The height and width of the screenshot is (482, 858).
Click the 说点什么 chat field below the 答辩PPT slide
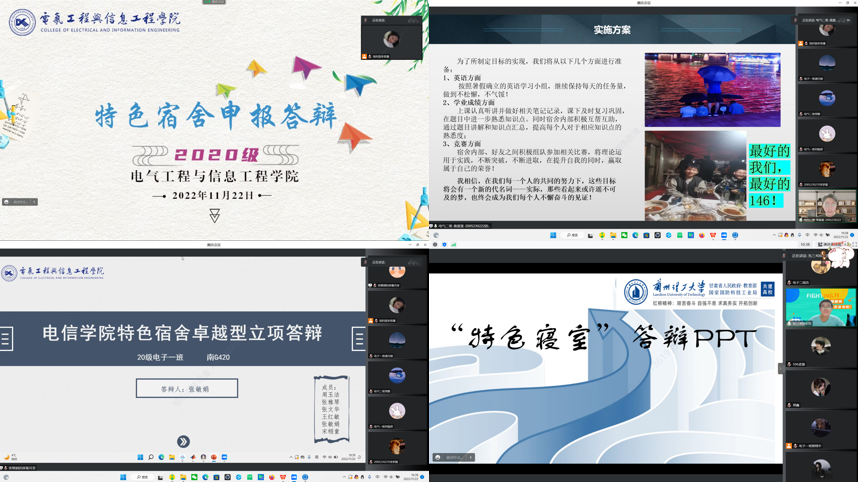(x=453, y=457)
